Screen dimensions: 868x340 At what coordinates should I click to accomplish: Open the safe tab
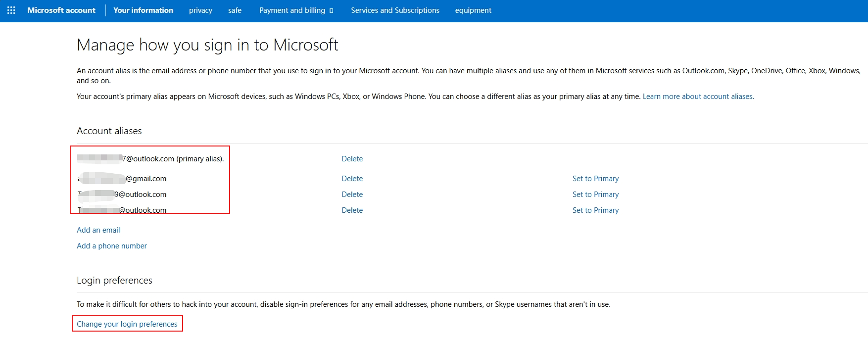(x=235, y=10)
